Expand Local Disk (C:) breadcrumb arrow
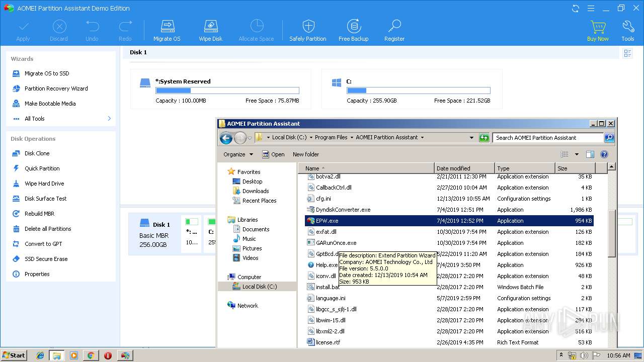This screenshot has height=362, width=644. [310, 137]
